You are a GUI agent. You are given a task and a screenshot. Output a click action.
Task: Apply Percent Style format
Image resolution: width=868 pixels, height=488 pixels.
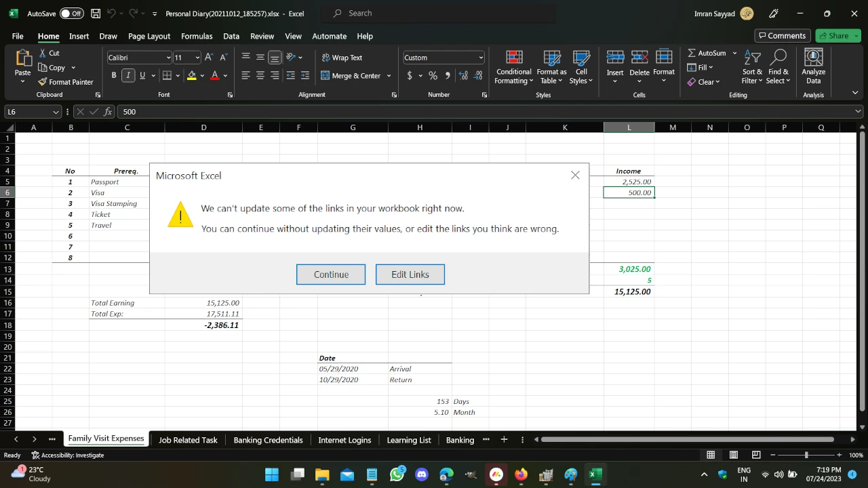[433, 76]
